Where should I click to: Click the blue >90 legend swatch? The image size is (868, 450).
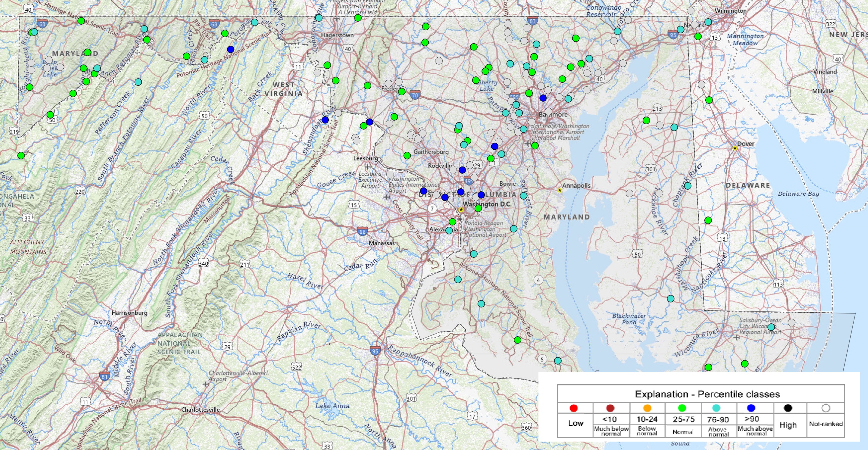(751, 408)
